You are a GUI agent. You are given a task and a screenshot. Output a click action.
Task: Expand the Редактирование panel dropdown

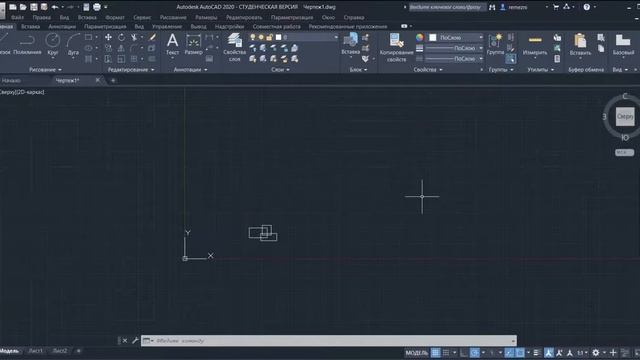[x=131, y=70]
